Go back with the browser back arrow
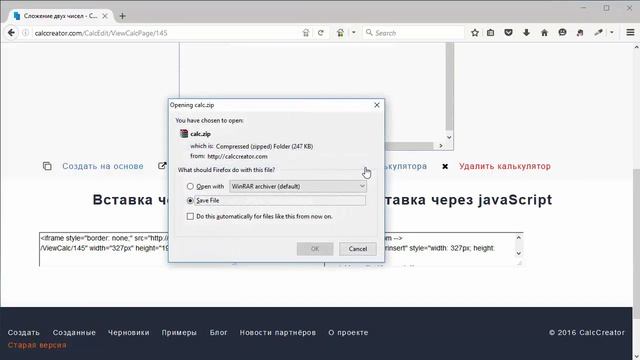 [x=11, y=33]
